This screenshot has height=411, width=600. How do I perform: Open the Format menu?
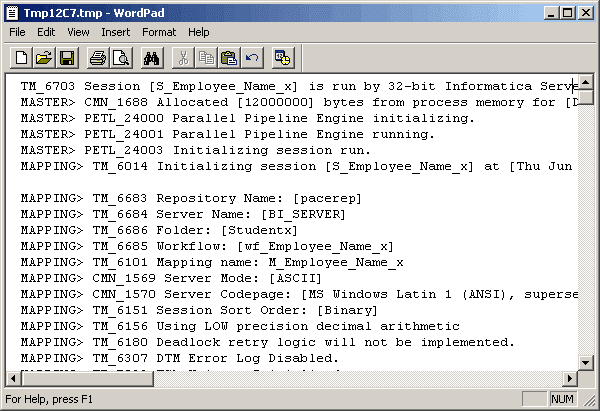159,32
